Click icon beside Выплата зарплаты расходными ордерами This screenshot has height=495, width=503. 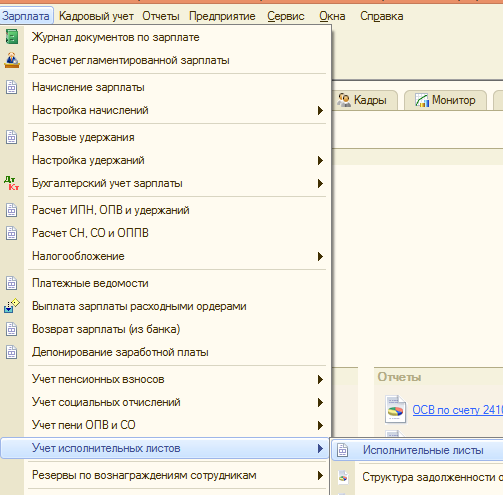tap(12, 306)
